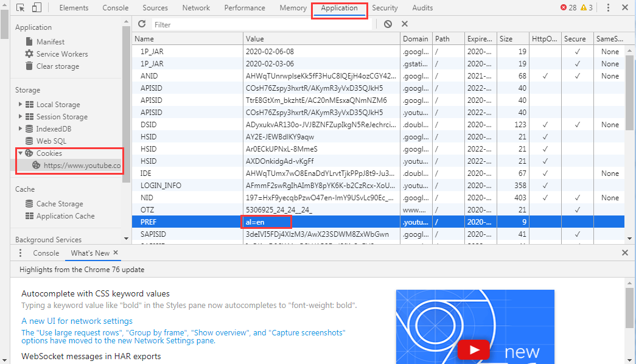Open the DevTools three-dot customize menu
The height and width of the screenshot is (364, 636).
point(608,8)
